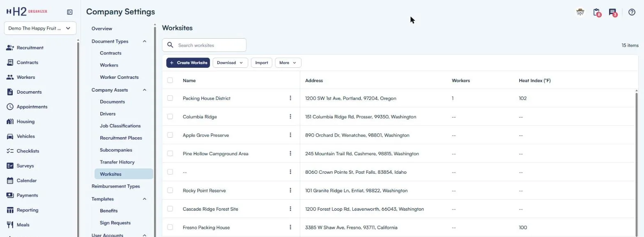Open row menu for Cascade Ridge Forest Site
Image resolution: width=644 pixels, height=237 pixels.
pyautogui.click(x=290, y=209)
